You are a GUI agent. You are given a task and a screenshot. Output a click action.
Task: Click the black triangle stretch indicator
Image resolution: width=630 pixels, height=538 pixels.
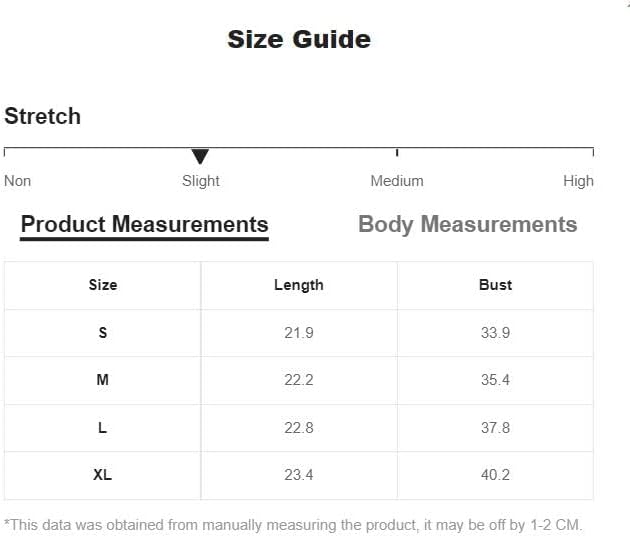coord(200,156)
